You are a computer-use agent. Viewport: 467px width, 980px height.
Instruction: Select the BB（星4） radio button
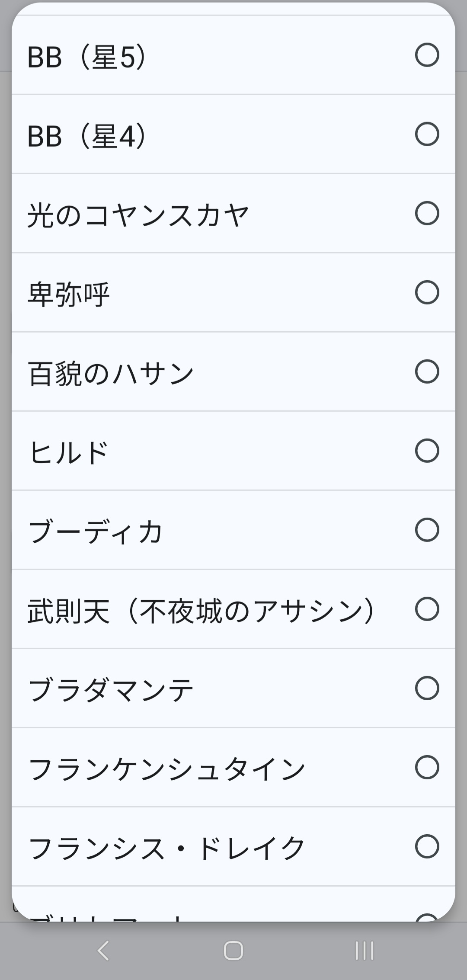tap(427, 134)
